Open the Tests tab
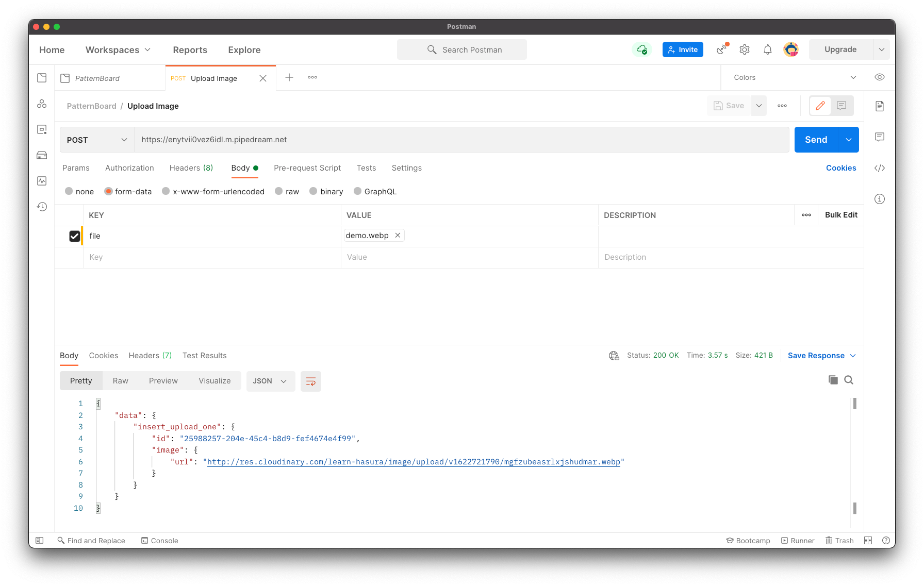924x586 pixels. coord(366,168)
